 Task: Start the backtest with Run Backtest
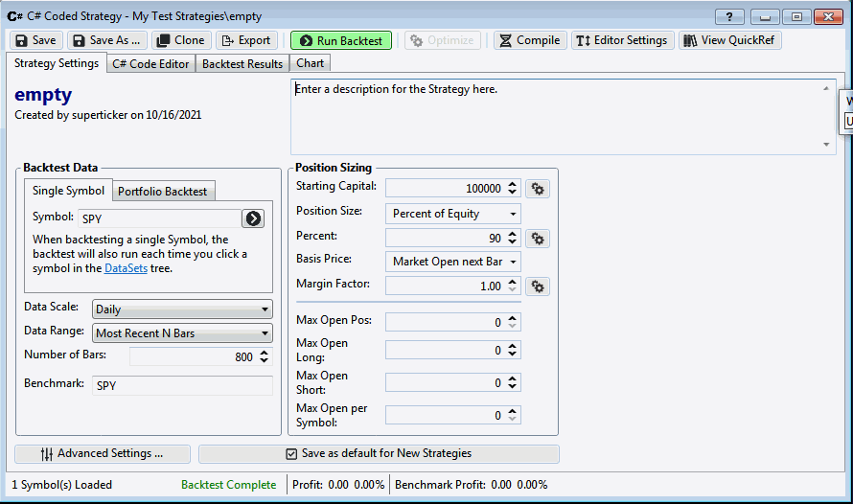tap(341, 40)
